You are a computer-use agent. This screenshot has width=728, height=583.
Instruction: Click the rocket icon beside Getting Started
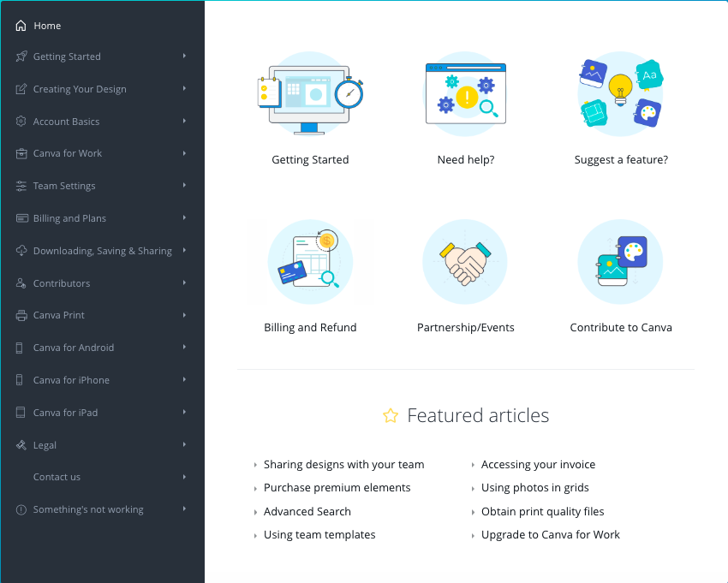[21, 57]
